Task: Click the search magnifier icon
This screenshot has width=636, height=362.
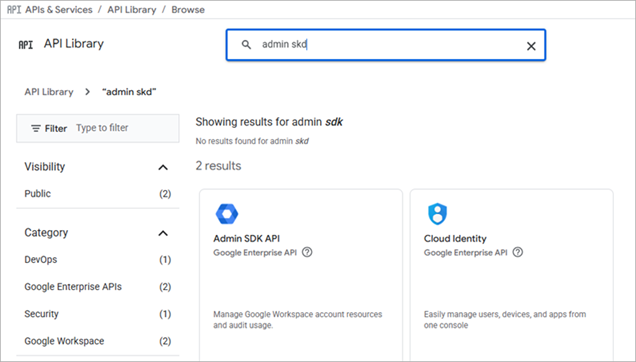Action: pos(246,45)
